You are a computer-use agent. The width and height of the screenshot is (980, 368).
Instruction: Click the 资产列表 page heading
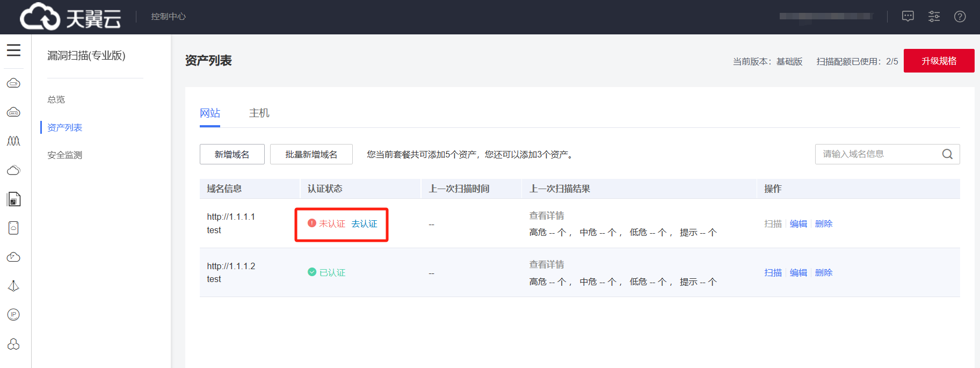coord(208,60)
